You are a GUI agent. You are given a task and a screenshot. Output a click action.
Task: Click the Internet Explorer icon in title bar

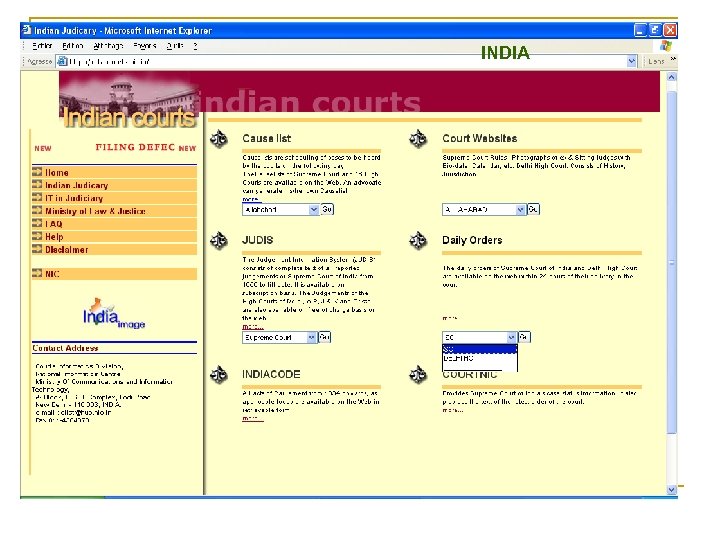click(27, 30)
